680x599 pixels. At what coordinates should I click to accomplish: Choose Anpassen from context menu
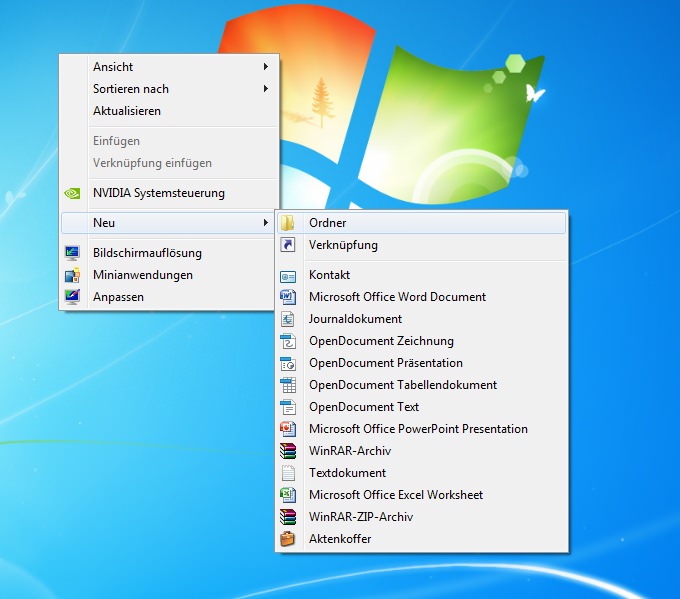[169, 297]
